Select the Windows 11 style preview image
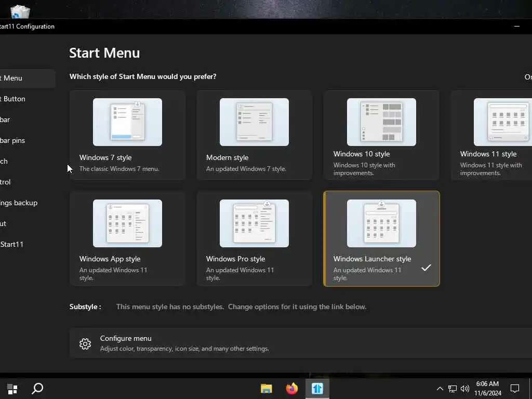Image resolution: width=532 pixels, height=399 pixels. click(503, 122)
